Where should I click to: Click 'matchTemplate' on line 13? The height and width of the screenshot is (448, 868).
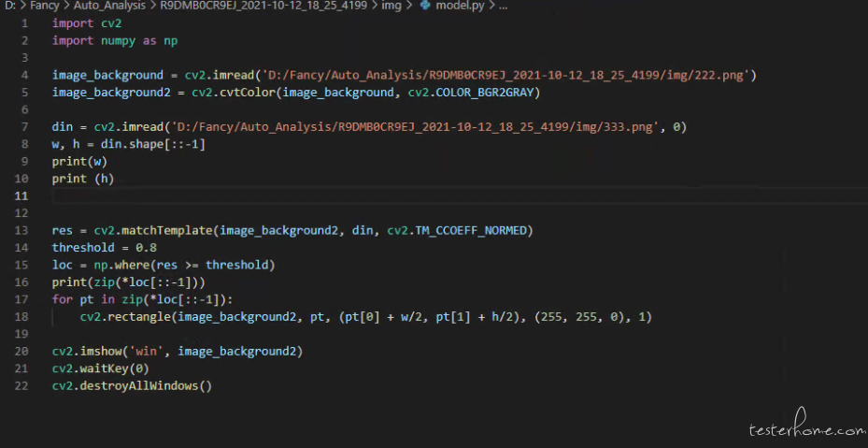click(x=167, y=230)
